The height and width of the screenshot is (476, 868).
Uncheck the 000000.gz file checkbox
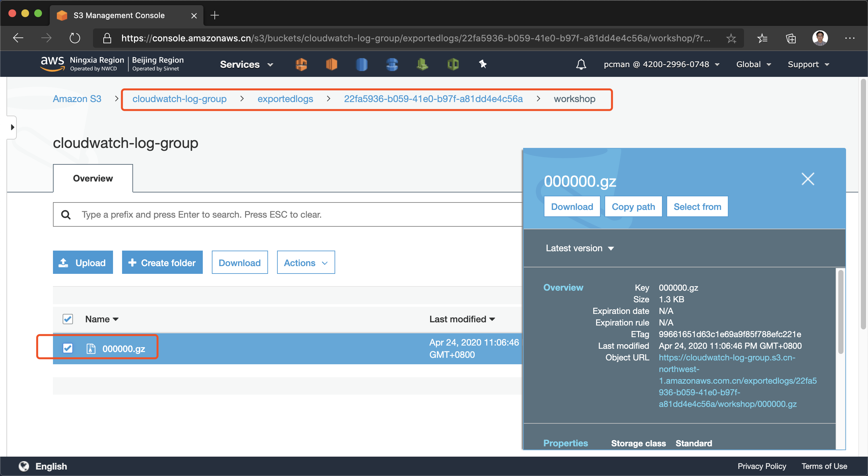pos(68,348)
